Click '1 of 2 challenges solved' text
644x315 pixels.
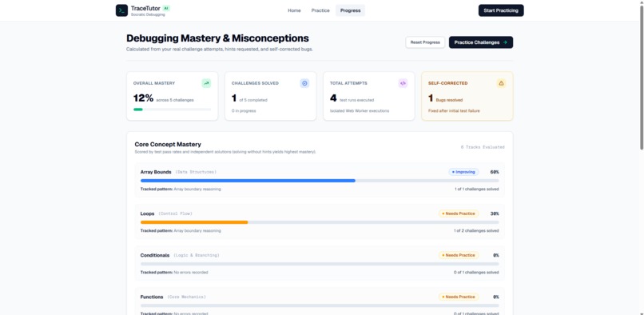[x=476, y=231]
